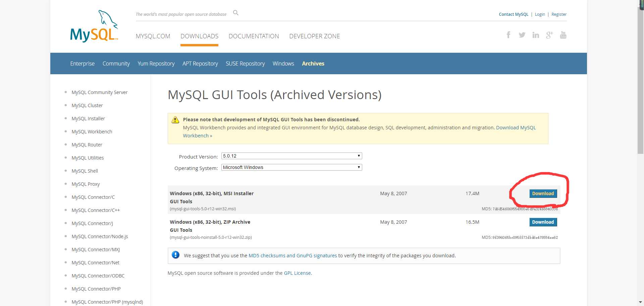Switch to the Enterprise tab
This screenshot has height=306, width=644.
pyautogui.click(x=82, y=63)
